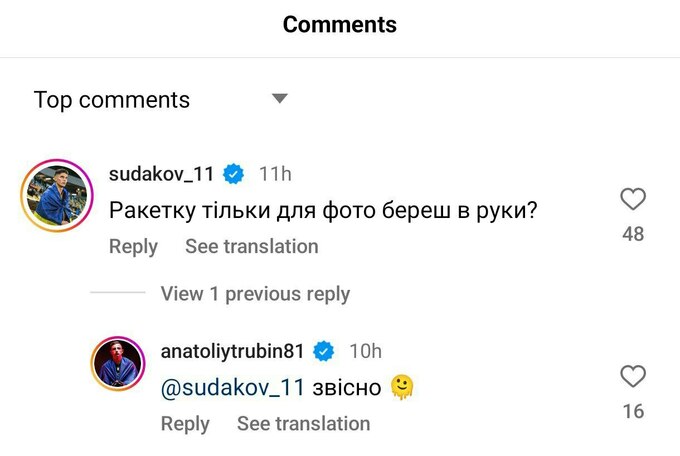Like anatoliytrubin81's reply with heart icon
680x456 pixels.
632,377
